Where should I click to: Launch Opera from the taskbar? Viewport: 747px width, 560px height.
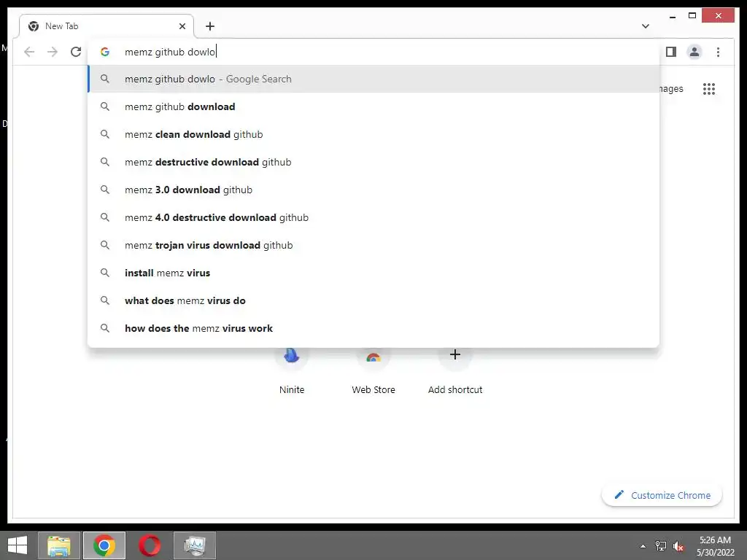(150, 545)
